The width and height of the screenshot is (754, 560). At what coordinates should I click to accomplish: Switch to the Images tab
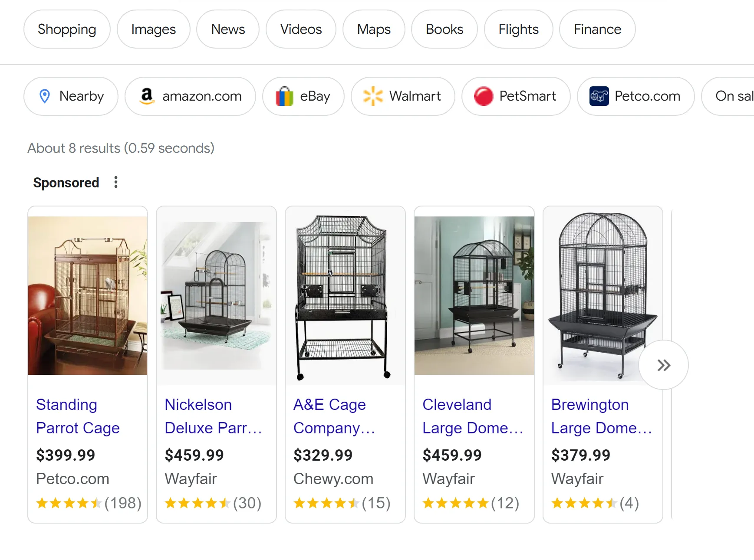[153, 29]
